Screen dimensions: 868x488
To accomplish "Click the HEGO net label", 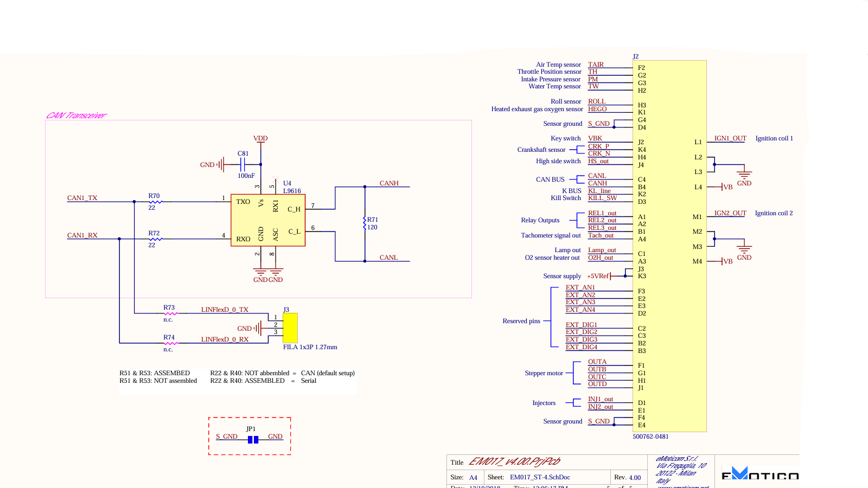I will pyautogui.click(x=597, y=109).
